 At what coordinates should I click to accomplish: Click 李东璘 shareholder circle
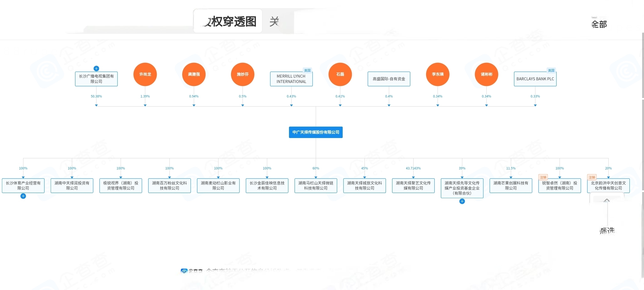[438, 74]
